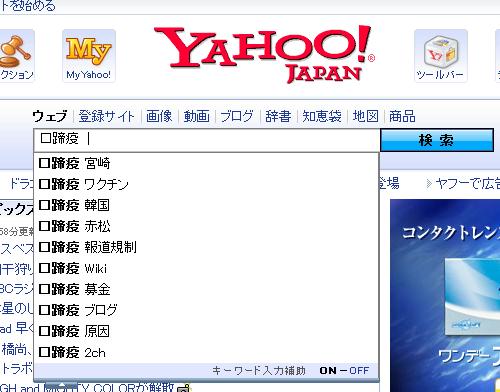Viewport: 500px width, 392px height.
Task: Open the contact lens advertisement banner
Action: tap(445, 295)
